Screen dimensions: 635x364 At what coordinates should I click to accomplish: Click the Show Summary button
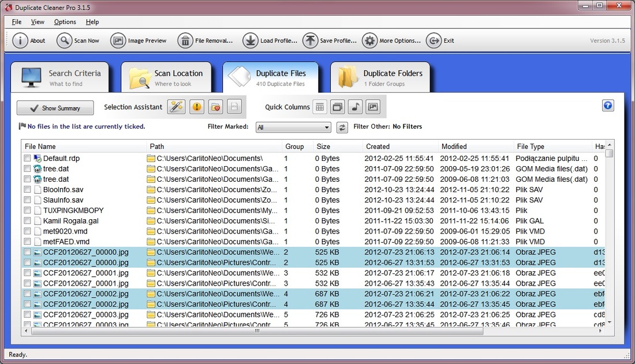click(x=55, y=108)
